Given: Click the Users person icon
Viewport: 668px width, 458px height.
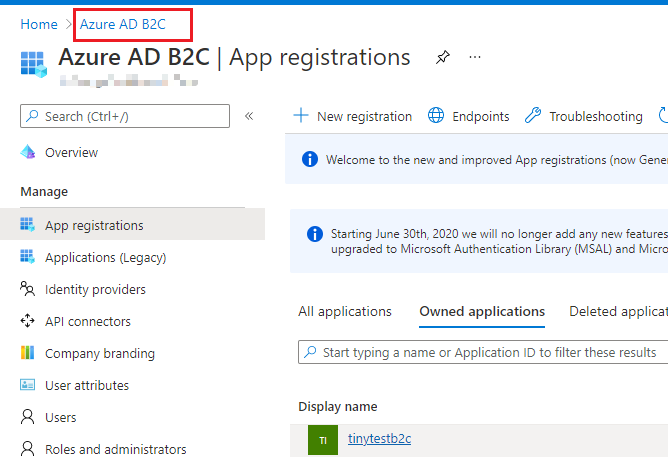Looking at the screenshot, I should (28, 417).
